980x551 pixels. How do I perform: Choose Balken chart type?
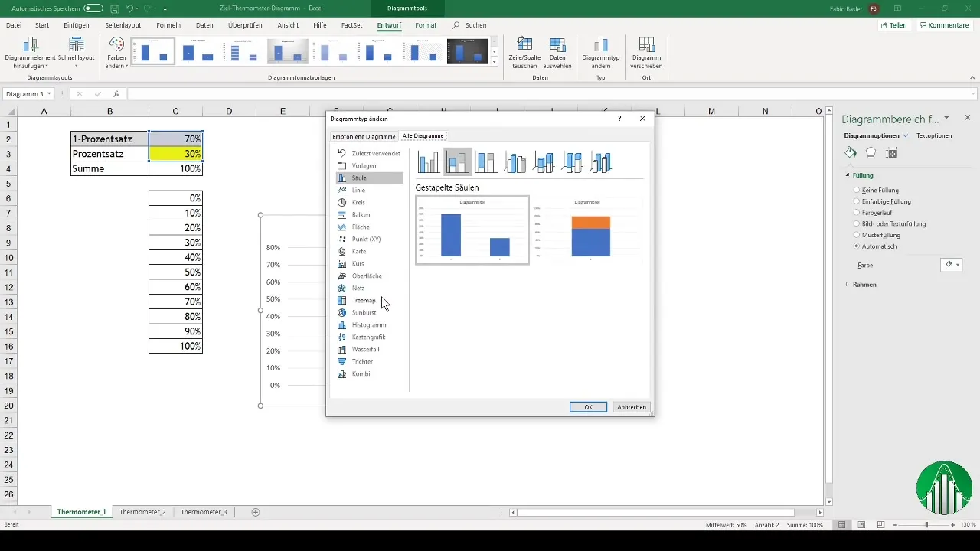369,214
